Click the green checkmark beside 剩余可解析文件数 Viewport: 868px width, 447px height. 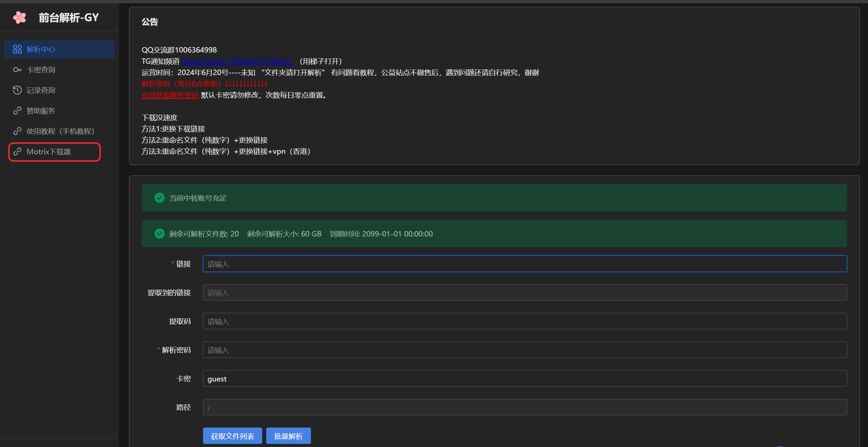[159, 234]
